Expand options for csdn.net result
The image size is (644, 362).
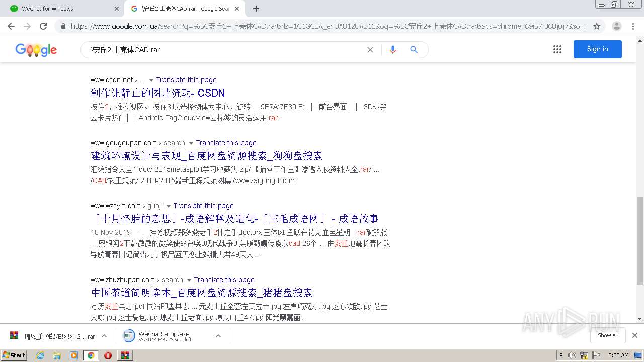click(x=151, y=80)
